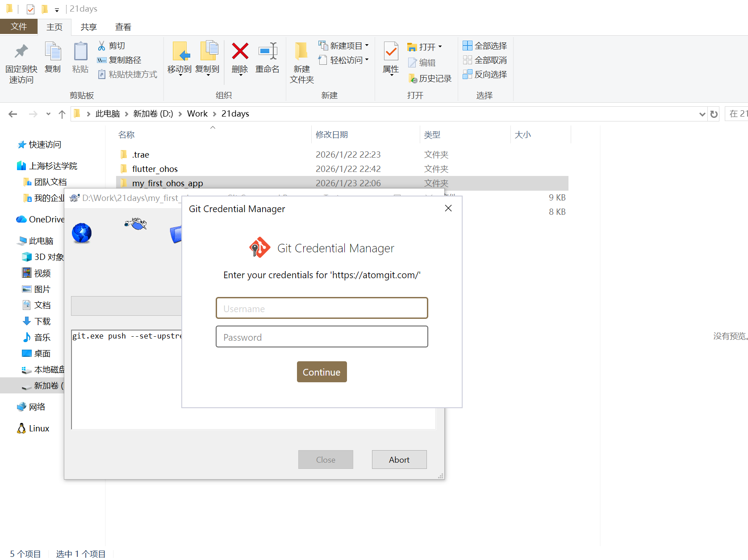Open the Copy To menu icon

tap(209, 51)
